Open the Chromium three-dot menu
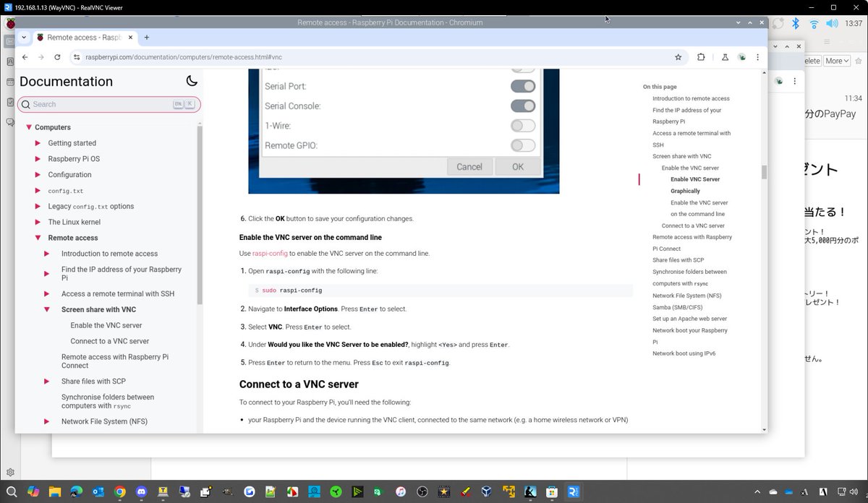 [x=758, y=57]
